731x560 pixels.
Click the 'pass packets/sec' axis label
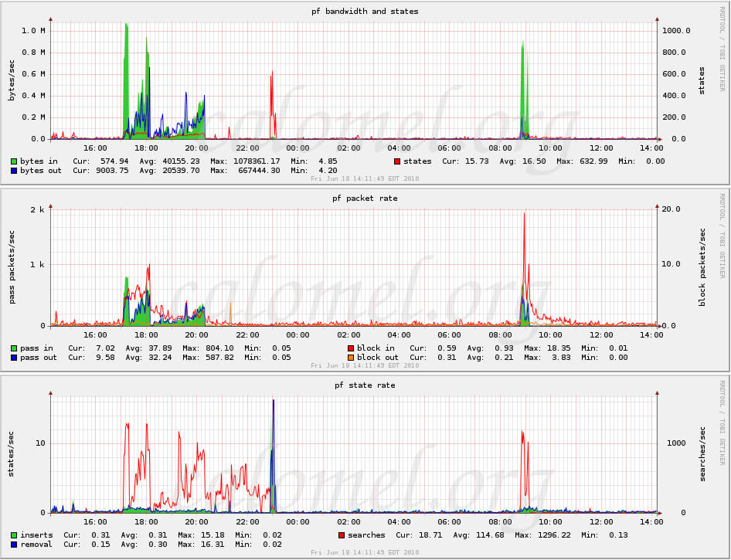pyautogui.click(x=12, y=267)
